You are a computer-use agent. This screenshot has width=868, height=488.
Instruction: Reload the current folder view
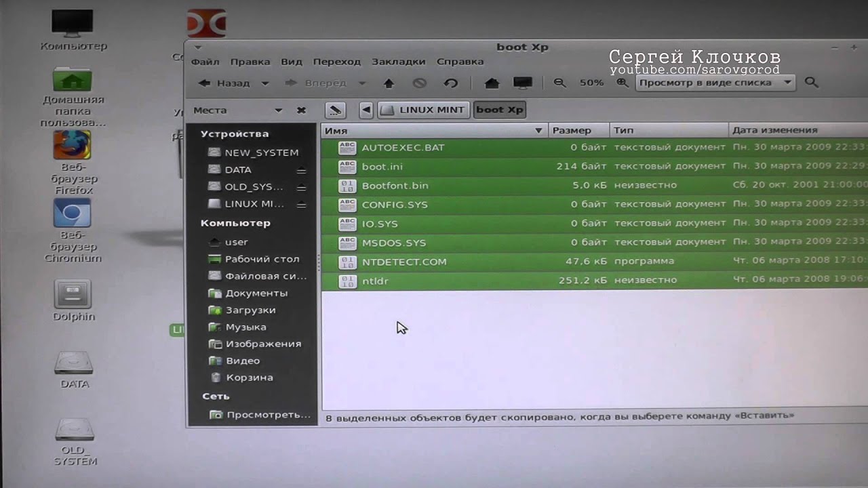(x=451, y=83)
